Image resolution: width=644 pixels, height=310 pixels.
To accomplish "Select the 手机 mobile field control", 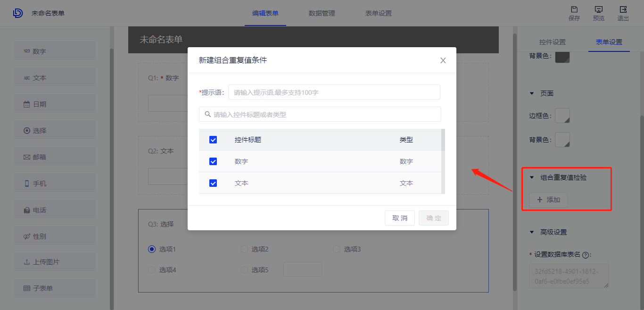I will click(54, 183).
